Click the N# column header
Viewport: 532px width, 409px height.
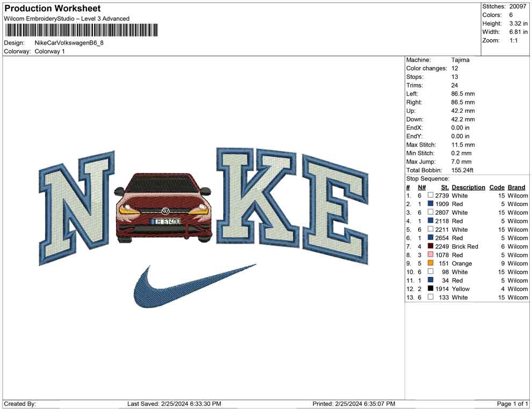pos(422,187)
